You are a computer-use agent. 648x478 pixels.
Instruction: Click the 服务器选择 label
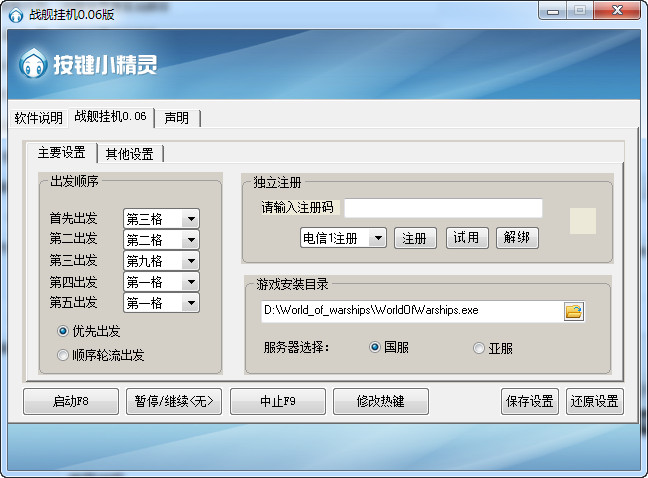pyautogui.click(x=296, y=347)
